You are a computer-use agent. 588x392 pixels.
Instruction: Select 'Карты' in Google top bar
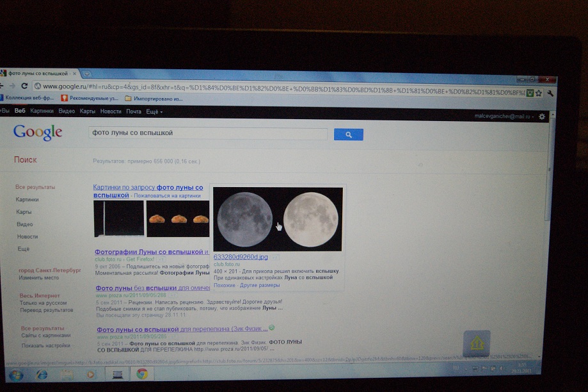pos(88,111)
